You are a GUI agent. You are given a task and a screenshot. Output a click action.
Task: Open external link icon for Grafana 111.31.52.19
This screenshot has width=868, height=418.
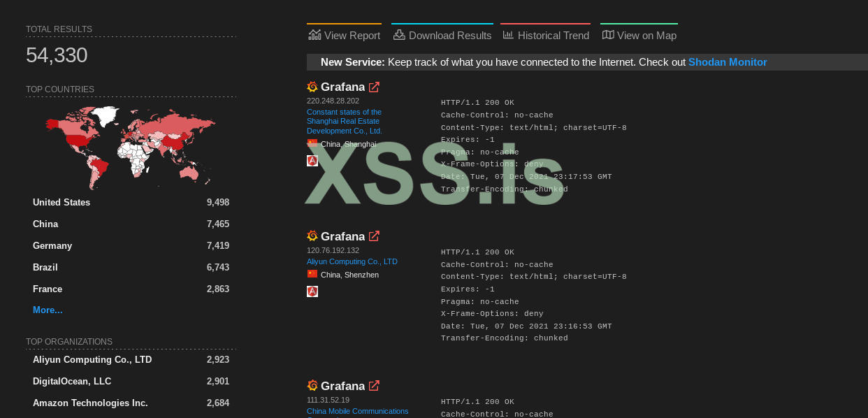(x=374, y=386)
